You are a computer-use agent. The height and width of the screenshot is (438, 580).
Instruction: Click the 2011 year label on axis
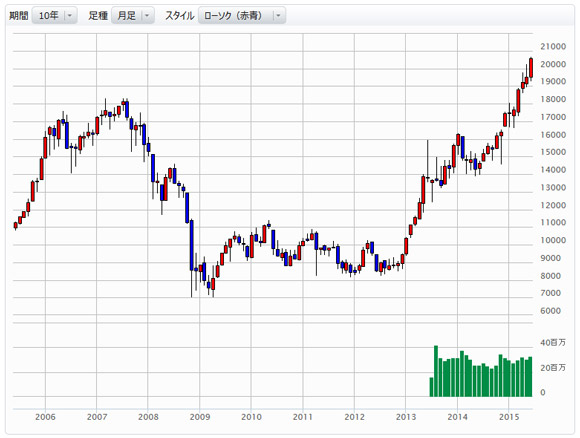pos(303,417)
